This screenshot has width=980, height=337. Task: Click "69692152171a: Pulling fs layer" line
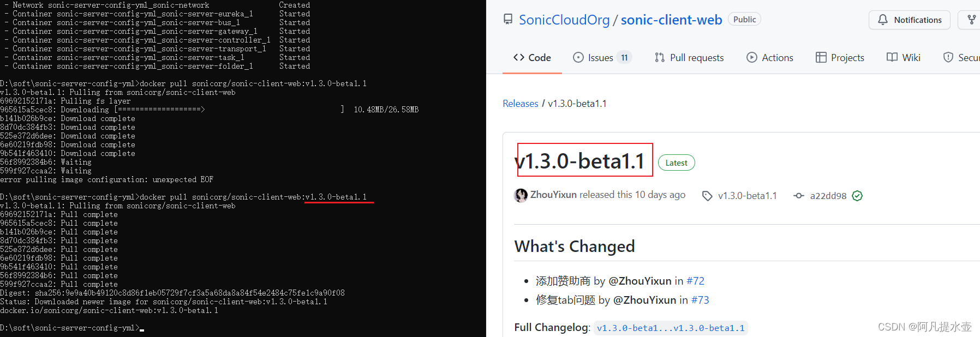[x=65, y=101]
